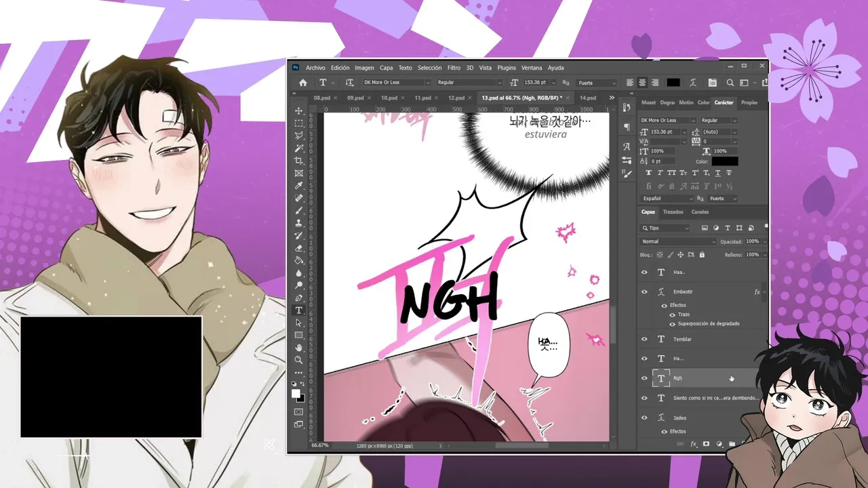Select the Eyedropper tool
The height and width of the screenshot is (488, 868).
point(298,186)
